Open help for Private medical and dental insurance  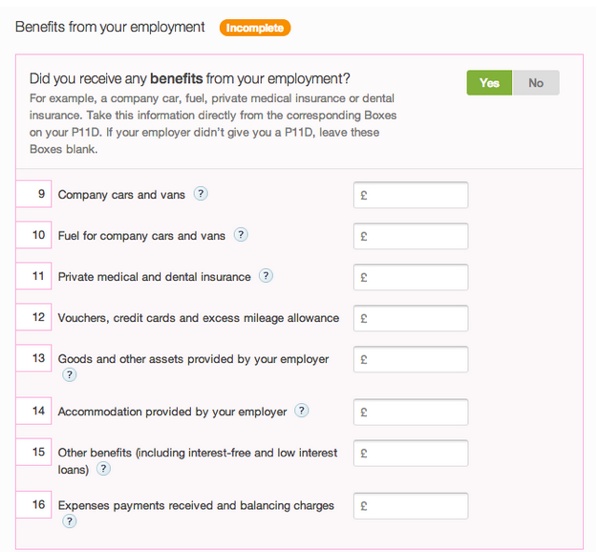[266, 276]
